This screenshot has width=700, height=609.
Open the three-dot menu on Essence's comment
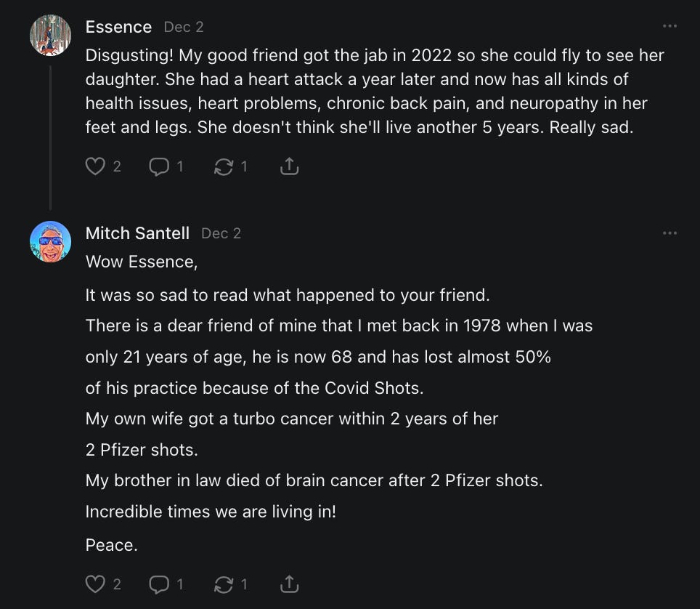670,27
